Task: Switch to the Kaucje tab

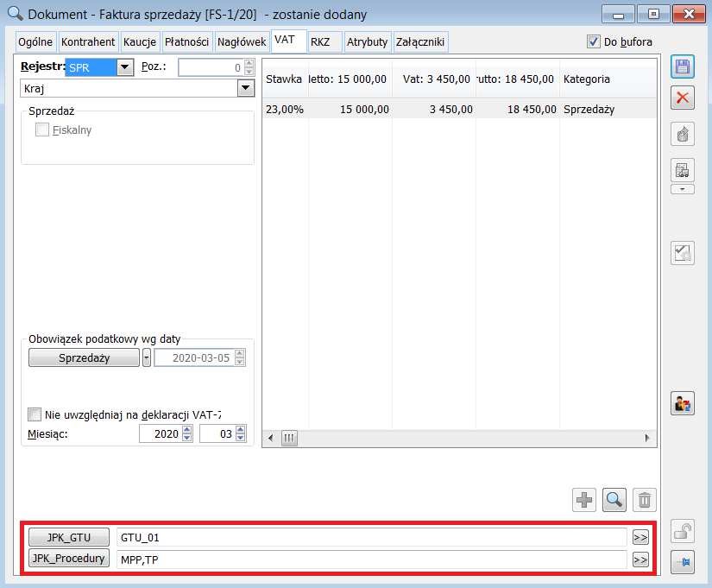Action: click(x=140, y=41)
